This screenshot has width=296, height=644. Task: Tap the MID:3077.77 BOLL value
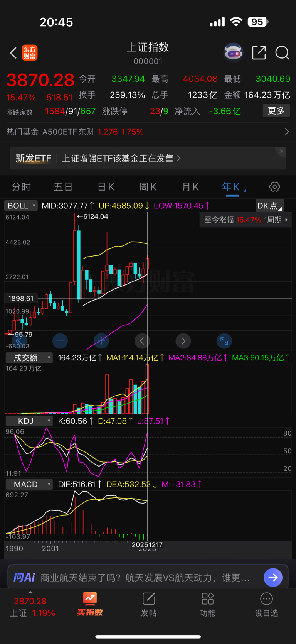point(68,206)
